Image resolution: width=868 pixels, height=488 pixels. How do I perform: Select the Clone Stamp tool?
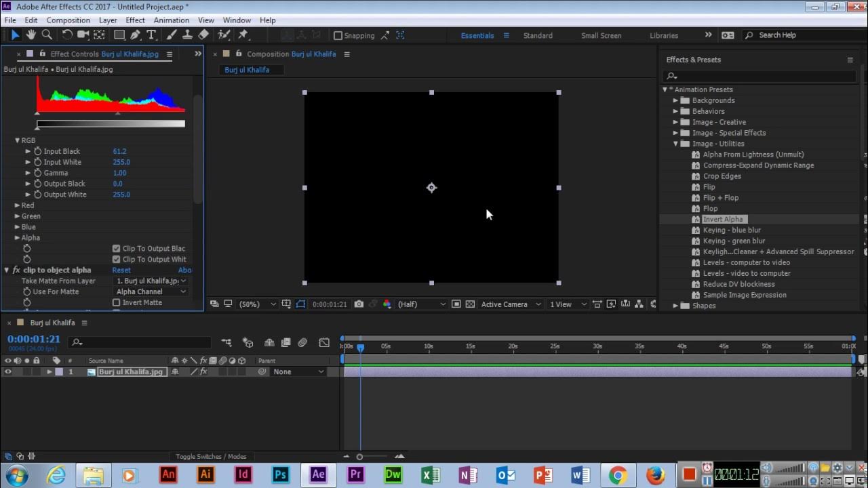pos(188,35)
